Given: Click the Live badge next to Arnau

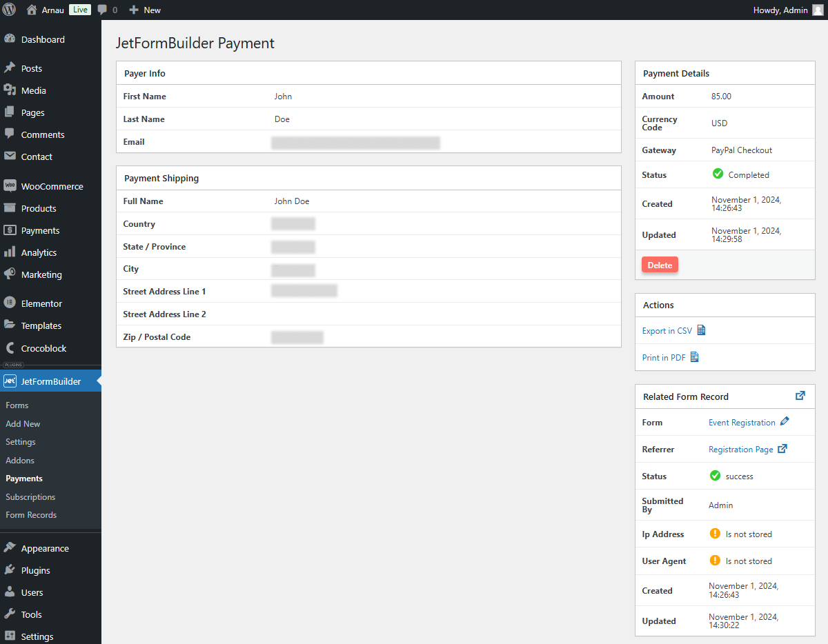Looking at the screenshot, I should point(79,10).
